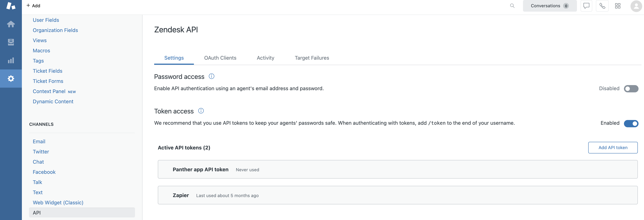
Task: Open the search magnifier icon
Action: 512,6
